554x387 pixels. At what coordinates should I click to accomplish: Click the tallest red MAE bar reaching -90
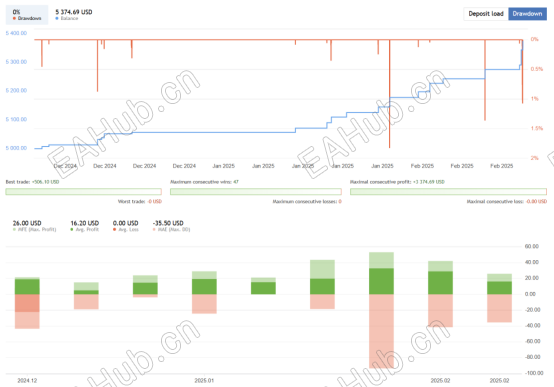[381, 331]
